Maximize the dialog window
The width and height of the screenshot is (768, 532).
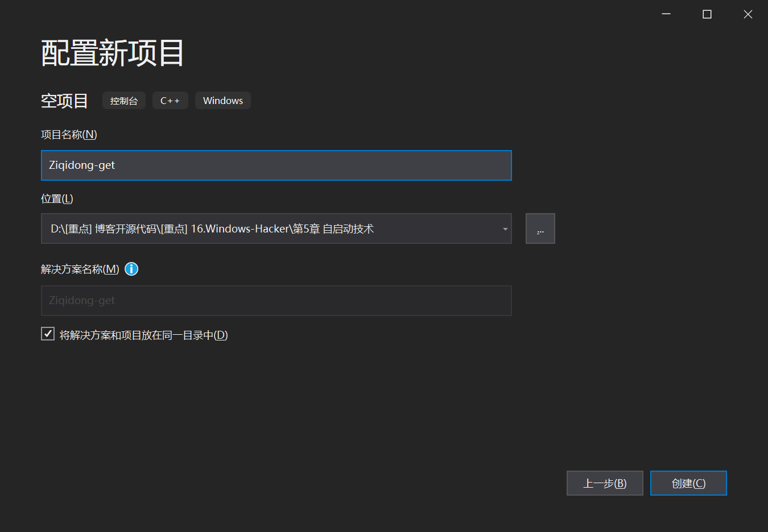point(707,14)
